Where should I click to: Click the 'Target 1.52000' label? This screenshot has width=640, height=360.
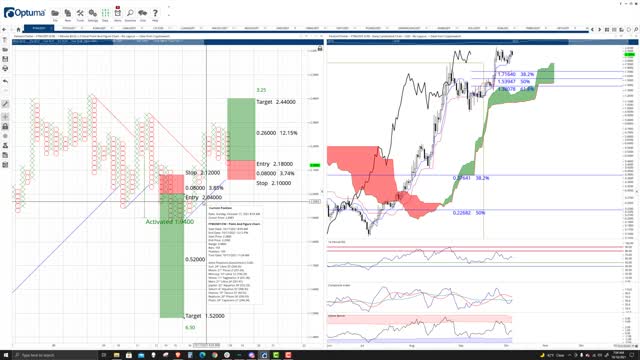click(205, 316)
